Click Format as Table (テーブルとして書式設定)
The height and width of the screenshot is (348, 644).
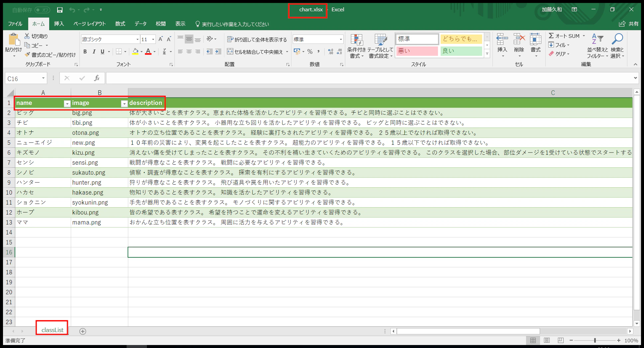pyautogui.click(x=380, y=46)
